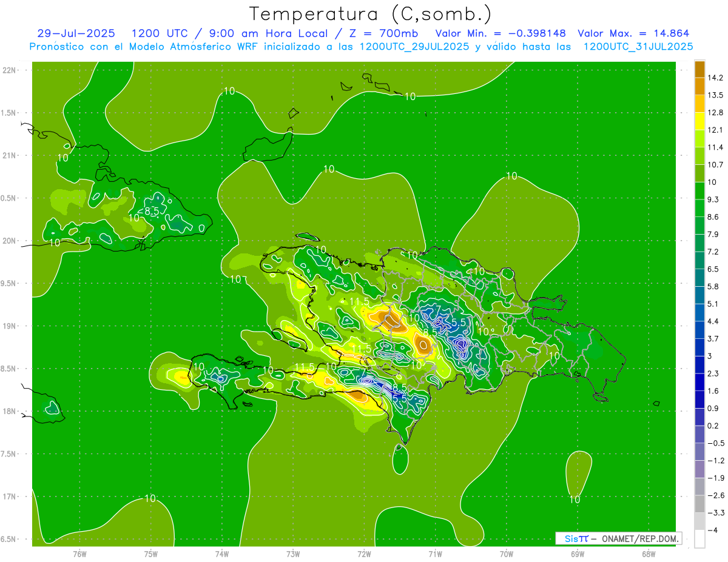Click the 'Valor Min. = -0.398148' text

point(500,33)
